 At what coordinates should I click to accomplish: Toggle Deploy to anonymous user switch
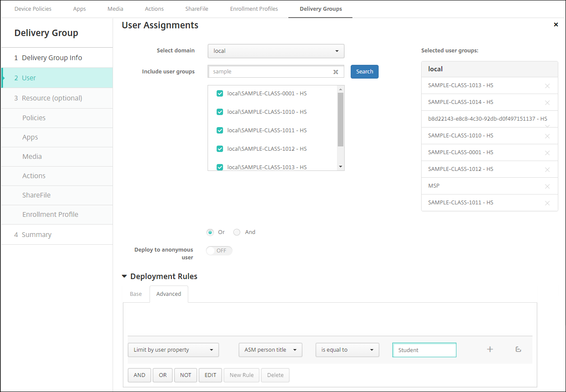(219, 251)
